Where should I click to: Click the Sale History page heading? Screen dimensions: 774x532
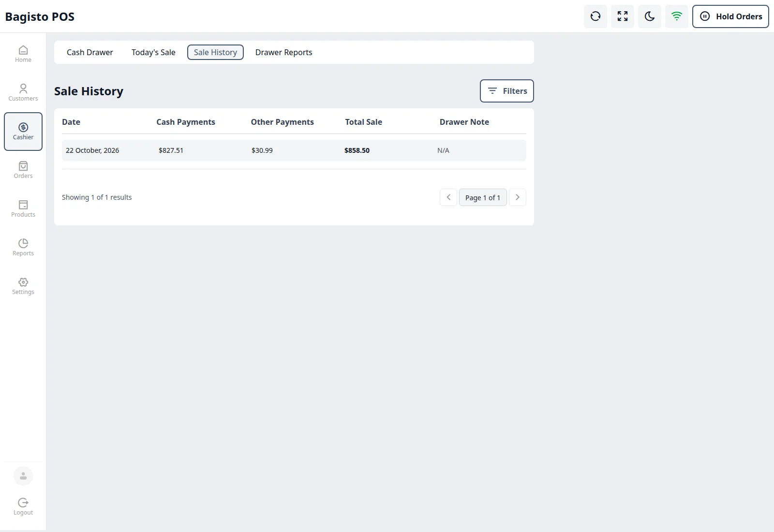(89, 91)
